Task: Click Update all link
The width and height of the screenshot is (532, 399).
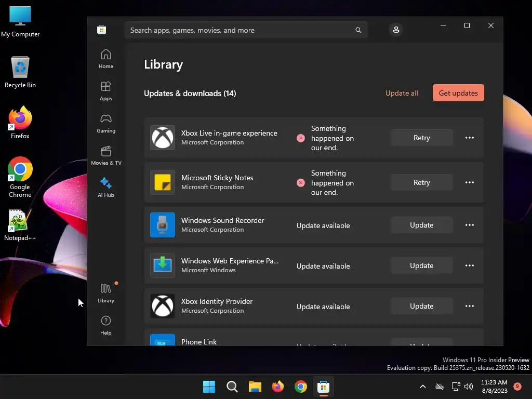Action: (402, 93)
